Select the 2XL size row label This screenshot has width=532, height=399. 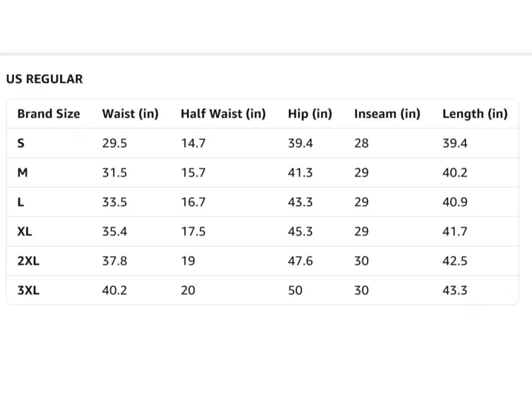click(28, 261)
